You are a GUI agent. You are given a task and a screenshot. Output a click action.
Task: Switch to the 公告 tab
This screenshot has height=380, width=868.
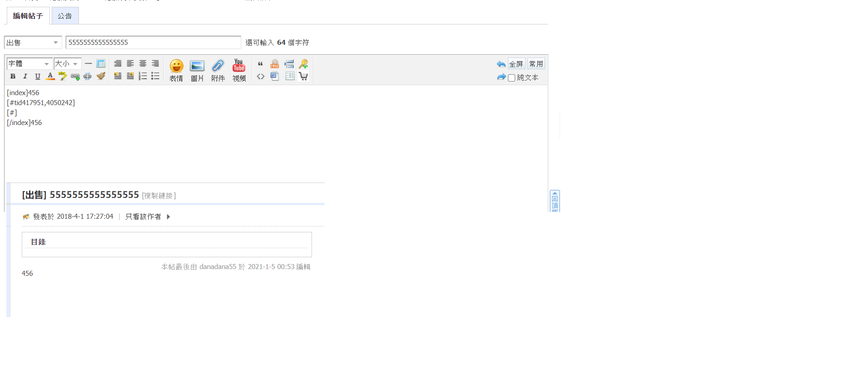(65, 16)
